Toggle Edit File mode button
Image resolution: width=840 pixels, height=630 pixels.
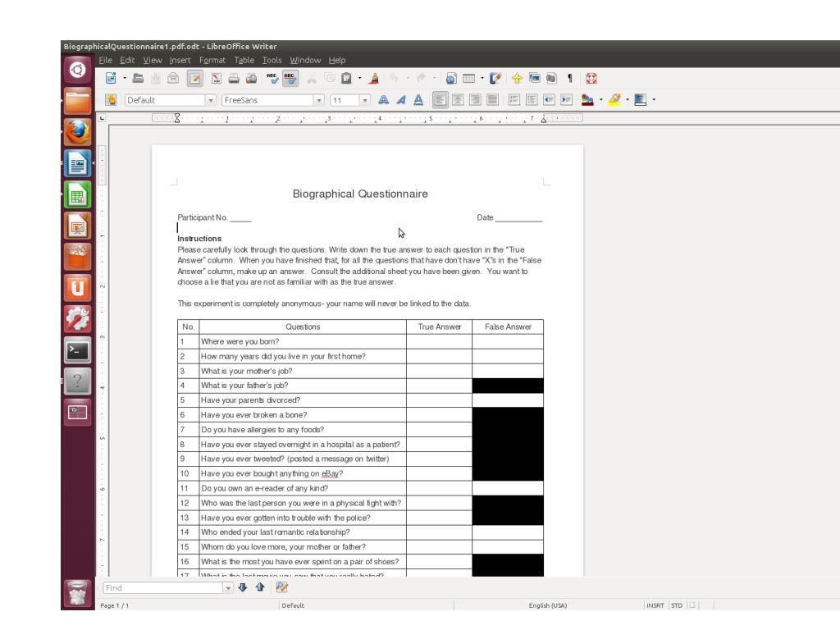point(195,79)
